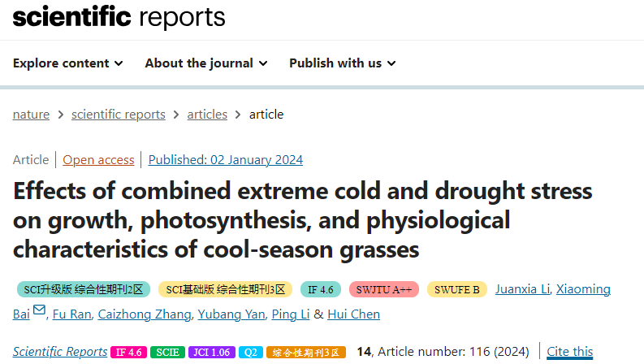
Task: Click the purple JCI 1.06 badge
Action: [211, 352]
